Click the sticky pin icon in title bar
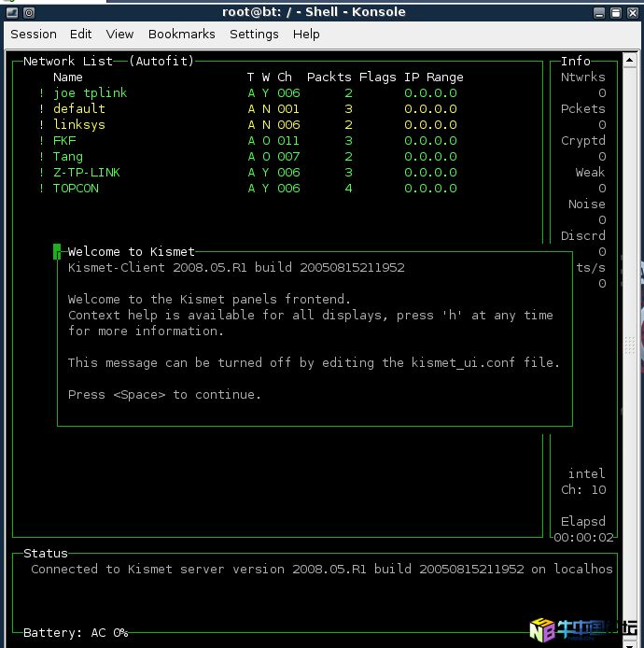This screenshot has height=648, width=644. (x=29, y=12)
